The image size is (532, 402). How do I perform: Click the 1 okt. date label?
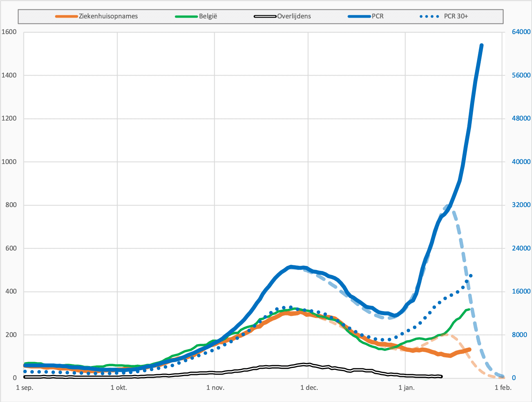click(119, 388)
